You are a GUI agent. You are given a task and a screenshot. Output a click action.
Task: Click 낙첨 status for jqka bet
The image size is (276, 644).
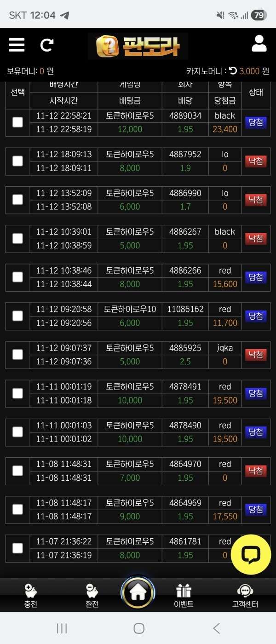(x=256, y=355)
